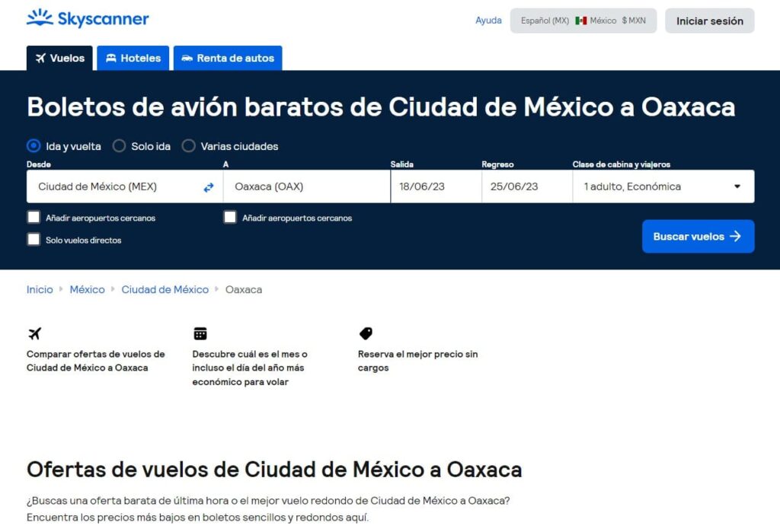Click the Buscar vuelos button
Image resolution: width=780 pixels, height=532 pixels.
pos(698,236)
